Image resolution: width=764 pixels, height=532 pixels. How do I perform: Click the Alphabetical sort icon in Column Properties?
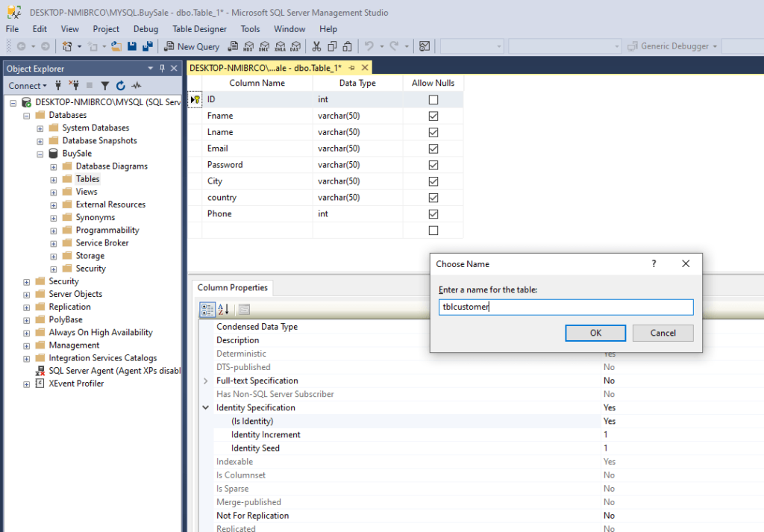(x=224, y=310)
